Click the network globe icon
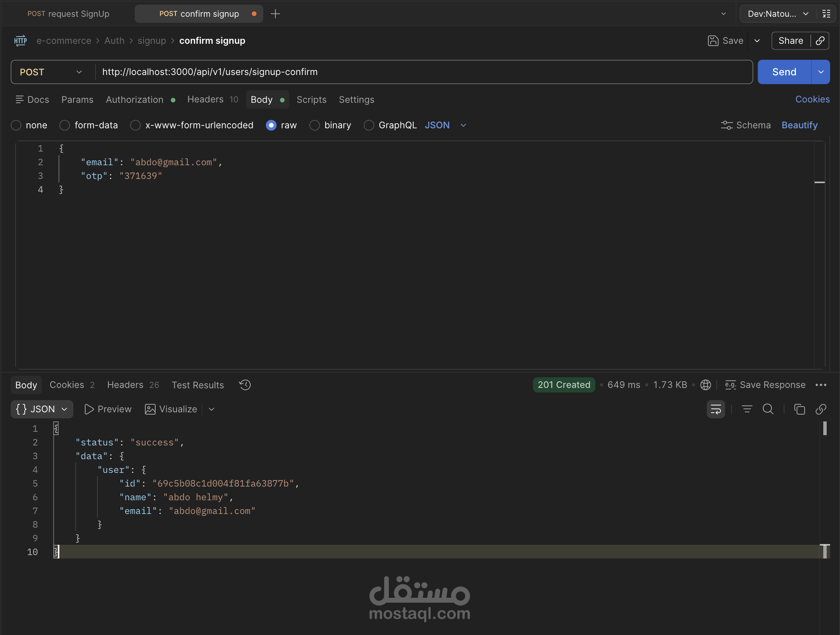 point(706,385)
